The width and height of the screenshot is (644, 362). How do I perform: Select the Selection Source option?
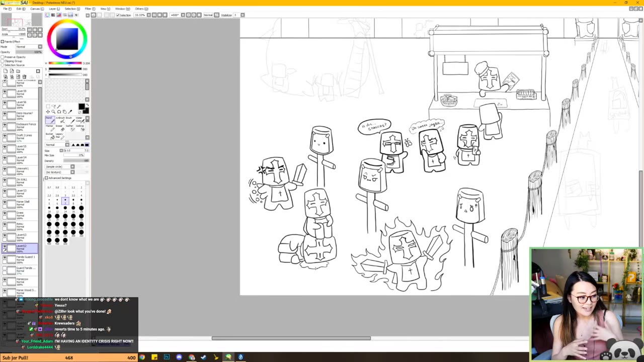coord(3,65)
